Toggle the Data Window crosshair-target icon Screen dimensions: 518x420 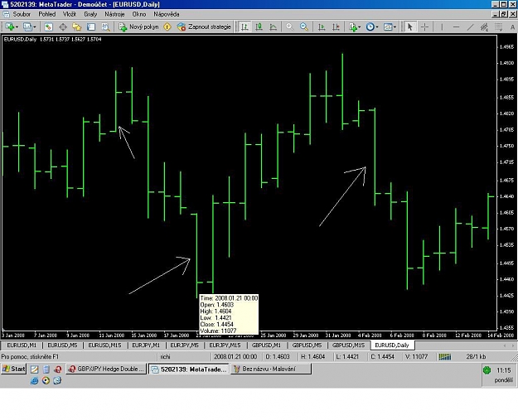[63, 27]
